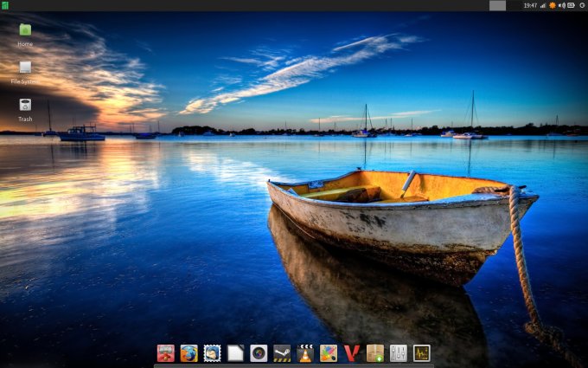Image resolution: width=588 pixels, height=368 pixels.
Task: Click the clock showing 19:47
Action: 530,5
